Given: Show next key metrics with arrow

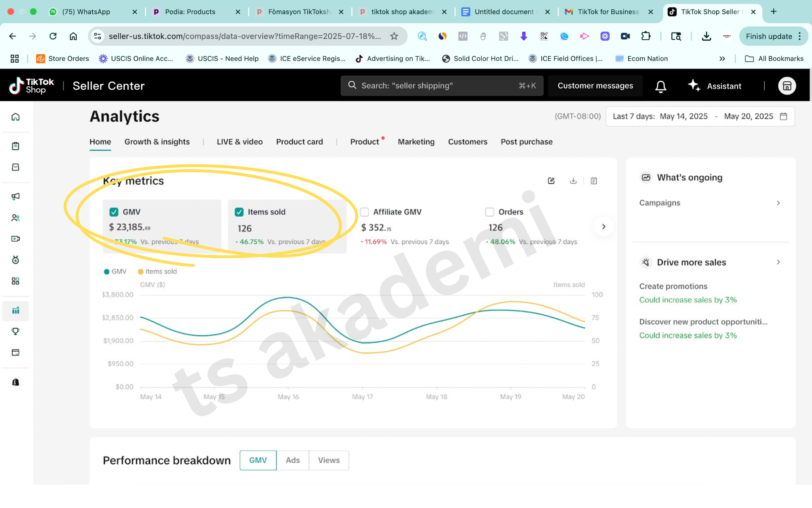Looking at the screenshot, I should click(x=603, y=227).
